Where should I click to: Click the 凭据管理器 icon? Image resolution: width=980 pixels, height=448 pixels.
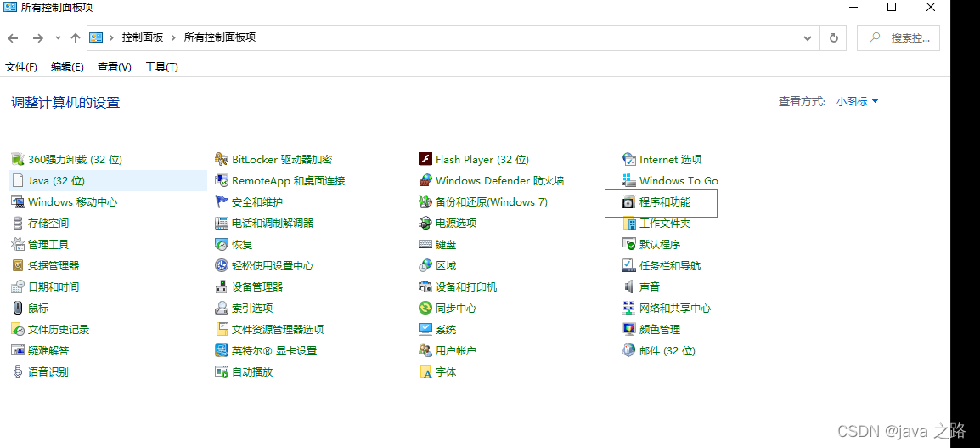click(18, 266)
